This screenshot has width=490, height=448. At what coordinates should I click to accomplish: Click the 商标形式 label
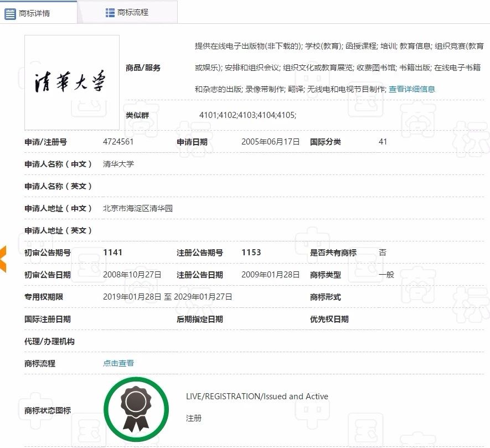[x=326, y=297]
